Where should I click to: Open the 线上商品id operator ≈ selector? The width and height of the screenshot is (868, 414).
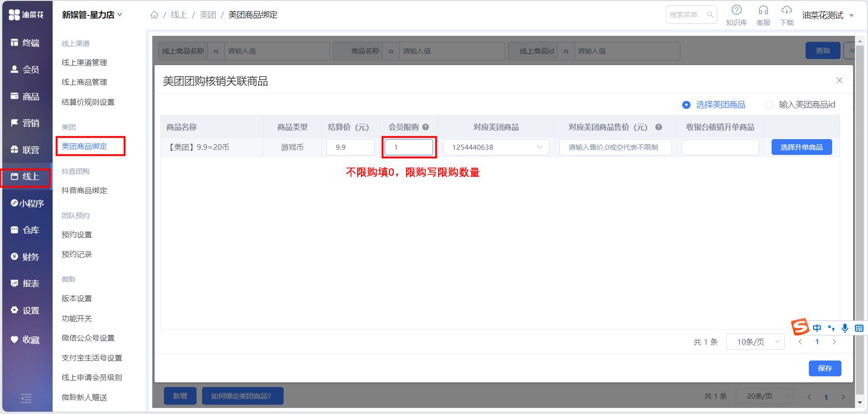[x=566, y=51]
